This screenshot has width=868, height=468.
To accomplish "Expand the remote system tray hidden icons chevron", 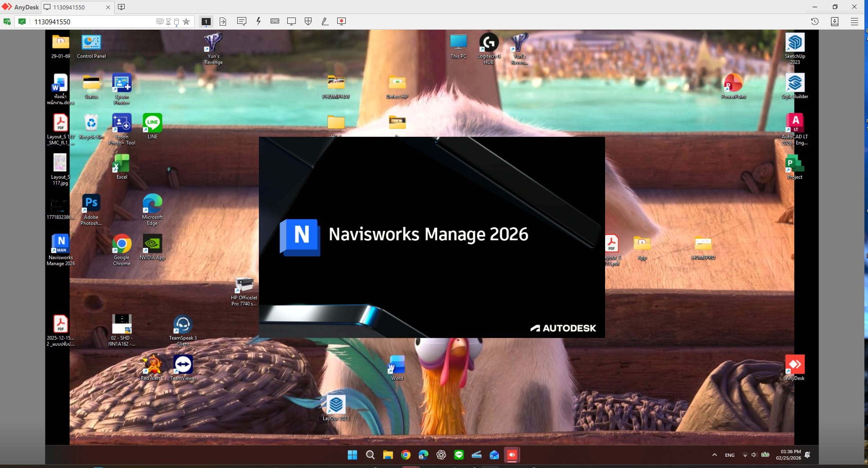I will (714, 455).
